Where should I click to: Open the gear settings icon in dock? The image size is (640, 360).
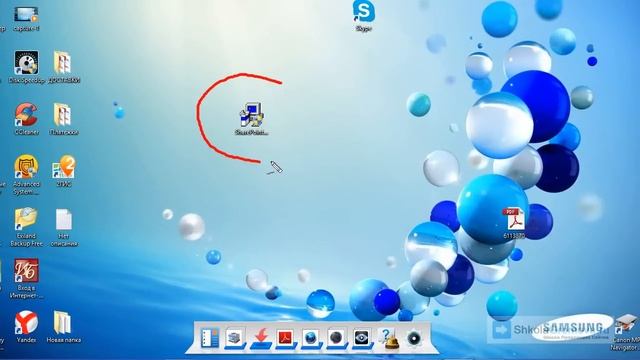pyautogui.click(x=414, y=338)
